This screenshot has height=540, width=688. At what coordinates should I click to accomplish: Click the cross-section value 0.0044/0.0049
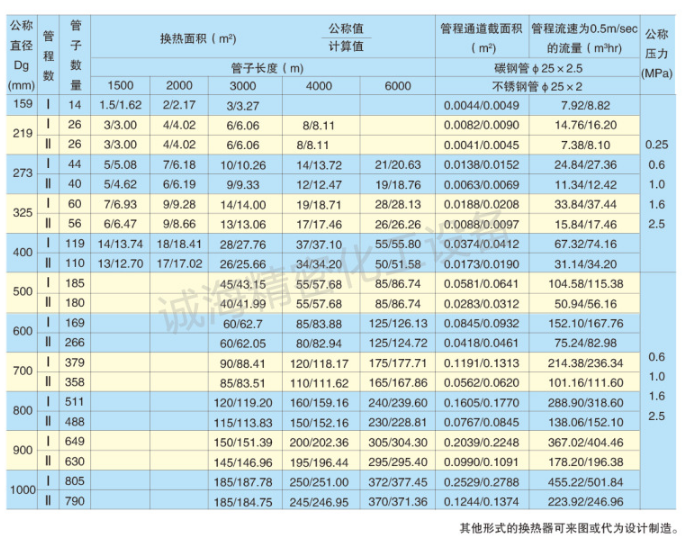pos(480,103)
